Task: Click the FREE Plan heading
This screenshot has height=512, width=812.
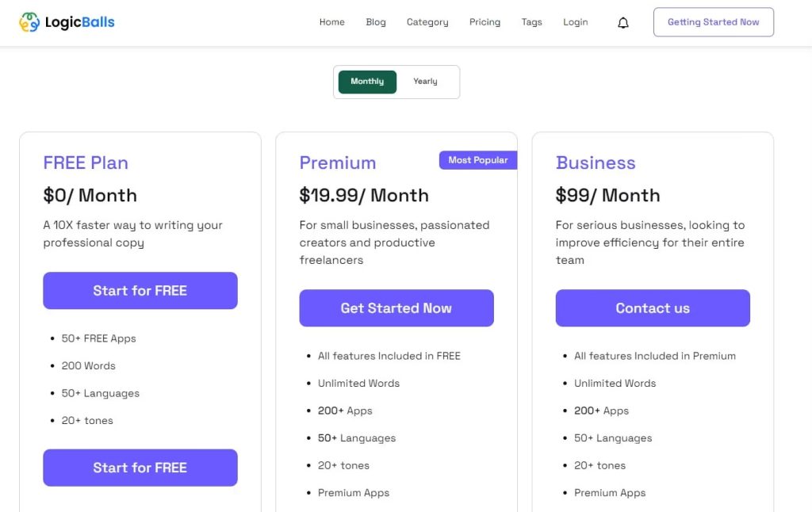Action: tap(86, 163)
